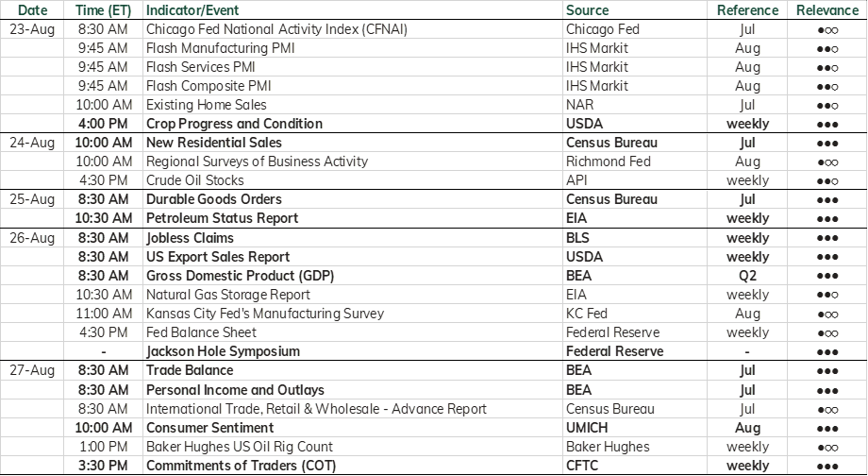Click the relevance dots for Baker Hughes Oil Rig Count
868x476 pixels.
click(x=827, y=447)
